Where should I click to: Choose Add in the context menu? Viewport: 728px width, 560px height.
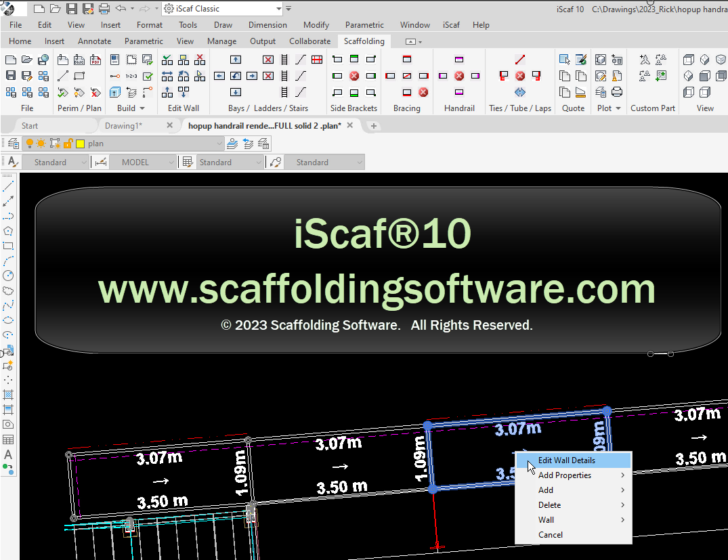(574, 490)
